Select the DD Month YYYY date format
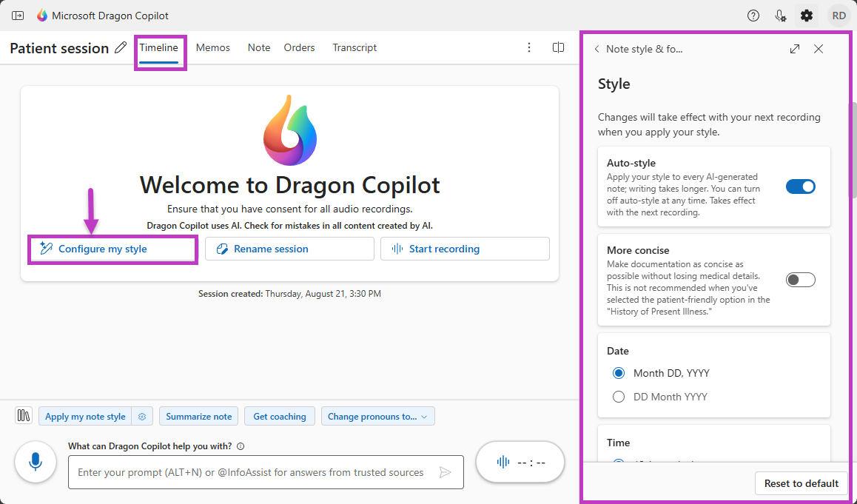 coord(619,396)
